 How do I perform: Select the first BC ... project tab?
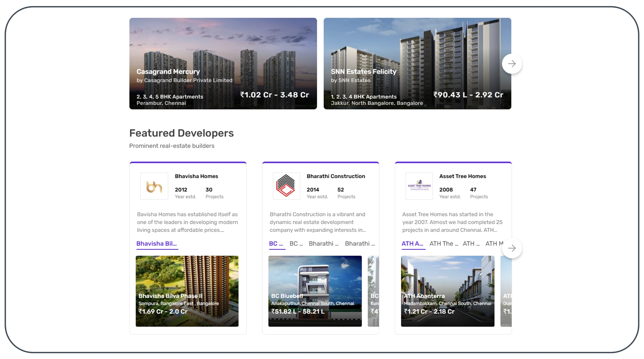tap(276, 243)
